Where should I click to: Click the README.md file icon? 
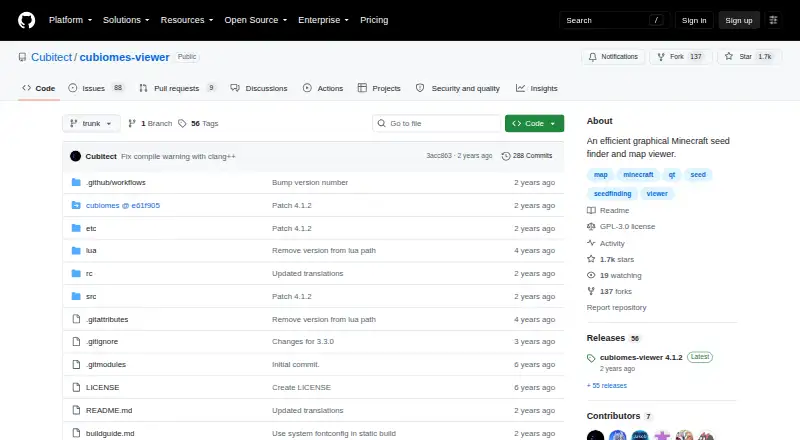point(76,410)
